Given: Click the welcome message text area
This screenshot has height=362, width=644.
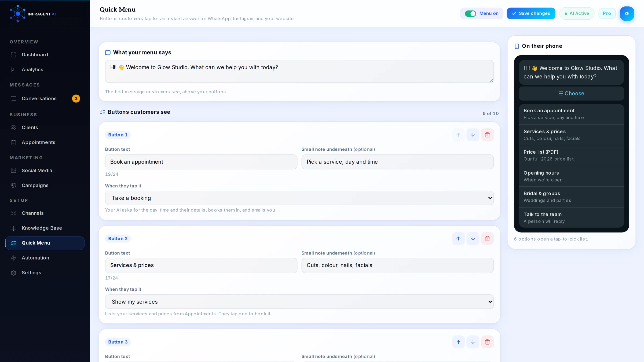Looking at the screenshot, I should coord(299,71).
